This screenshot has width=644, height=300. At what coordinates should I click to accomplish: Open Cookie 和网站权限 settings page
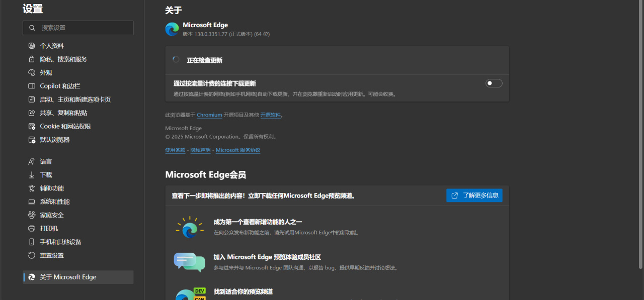78,126
